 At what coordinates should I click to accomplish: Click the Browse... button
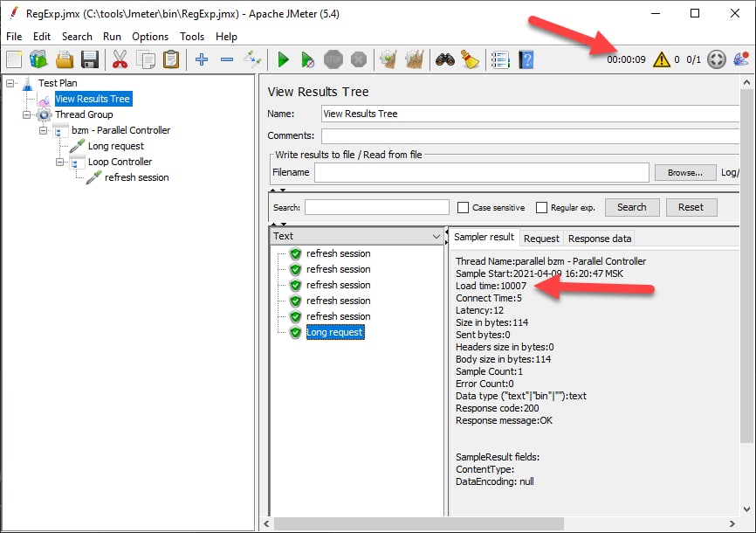pos(685,172)
